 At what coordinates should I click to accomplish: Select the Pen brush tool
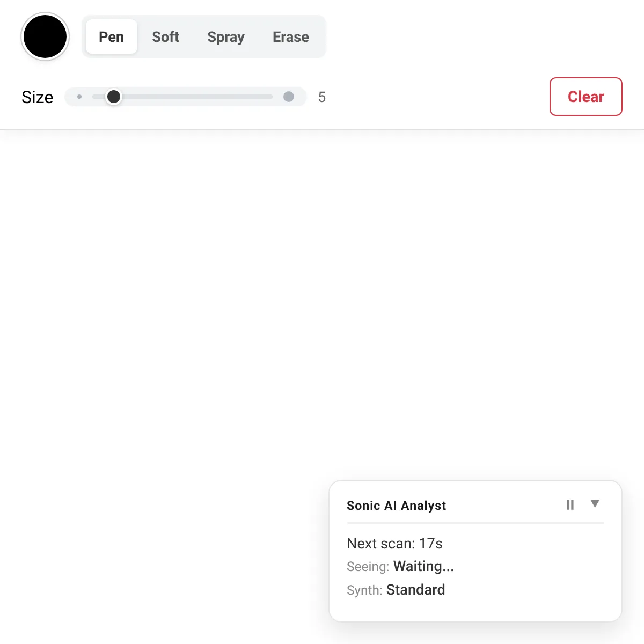[111, 36]
